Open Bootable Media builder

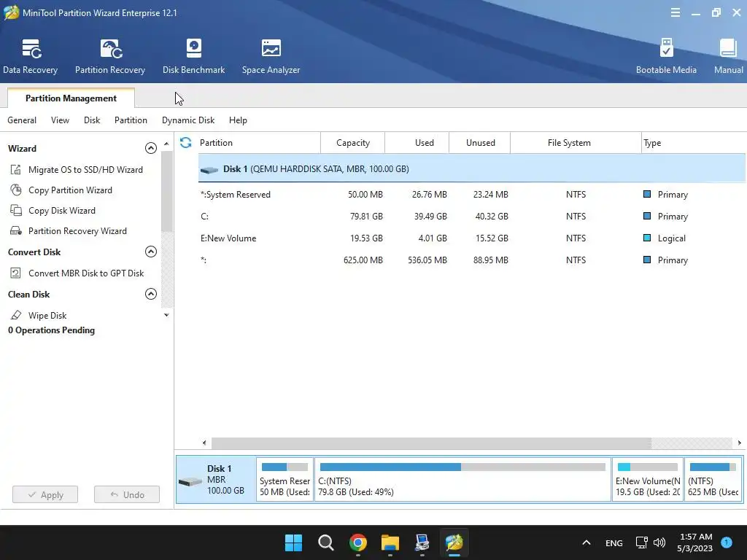coord(666,57)
